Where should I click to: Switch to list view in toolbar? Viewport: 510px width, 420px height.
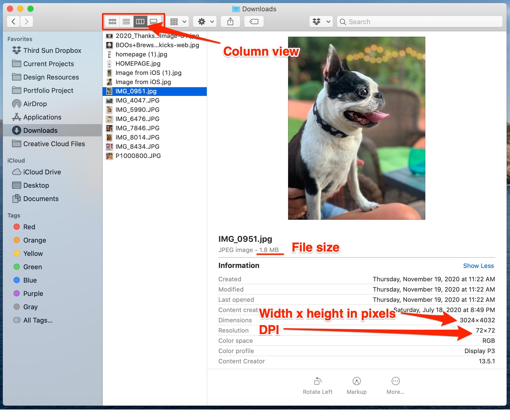pyautogui.click(x=126, y=22)
